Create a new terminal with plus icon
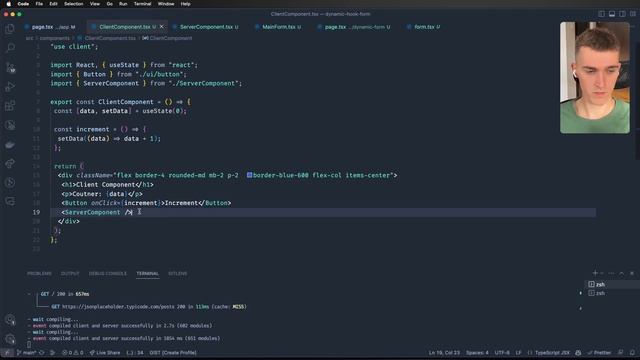Viewport: 640px width, 360px height. tap(595, 273)
